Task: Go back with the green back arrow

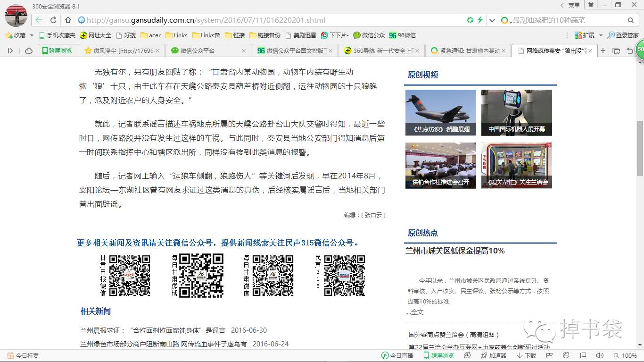Action: (x=39, y=20)
